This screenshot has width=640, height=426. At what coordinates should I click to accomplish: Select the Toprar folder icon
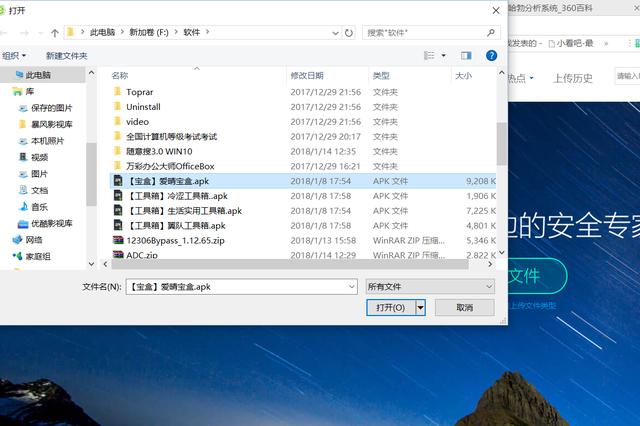pos(118,91)
